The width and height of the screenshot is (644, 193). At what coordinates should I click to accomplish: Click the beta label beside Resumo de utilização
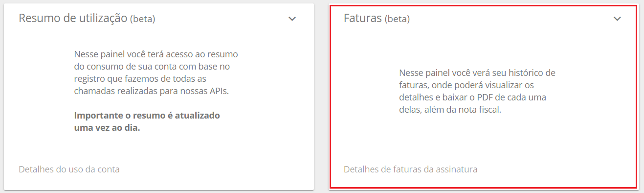(x=143, y=19)
